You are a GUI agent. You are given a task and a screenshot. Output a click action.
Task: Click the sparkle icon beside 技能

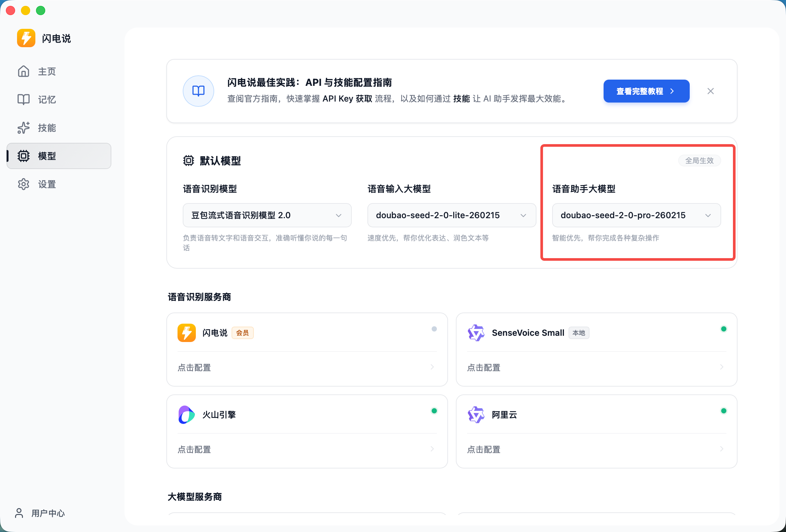(x=24, y=128)
